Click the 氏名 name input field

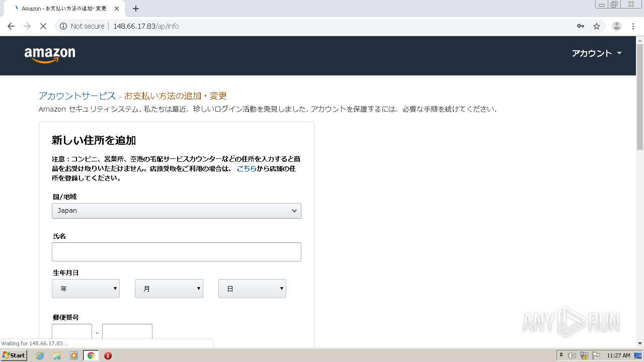point(177,252)
